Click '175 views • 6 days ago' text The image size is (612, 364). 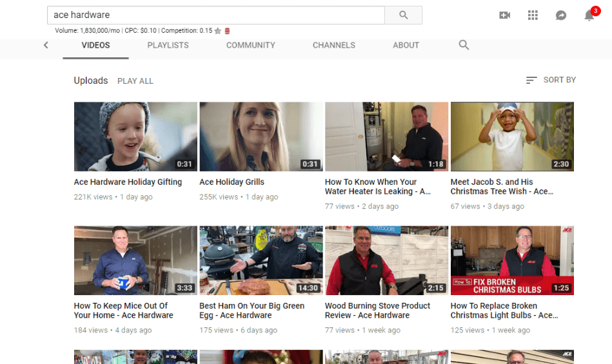click(x=239, y=330)
